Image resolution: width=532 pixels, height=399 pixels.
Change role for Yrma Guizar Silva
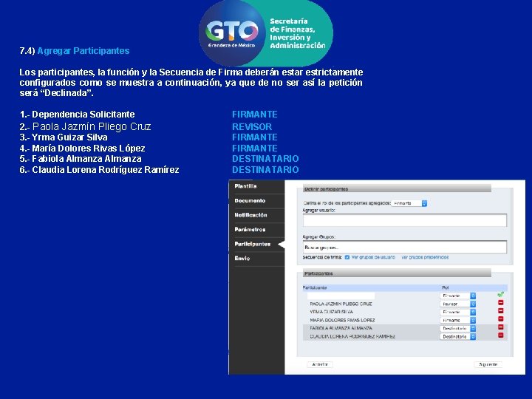click(458, 312)
